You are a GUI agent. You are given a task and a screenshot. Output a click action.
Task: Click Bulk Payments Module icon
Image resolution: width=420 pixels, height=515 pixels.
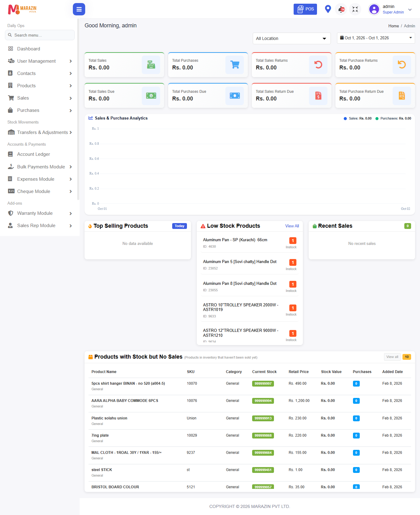click(x=11, y=167)
